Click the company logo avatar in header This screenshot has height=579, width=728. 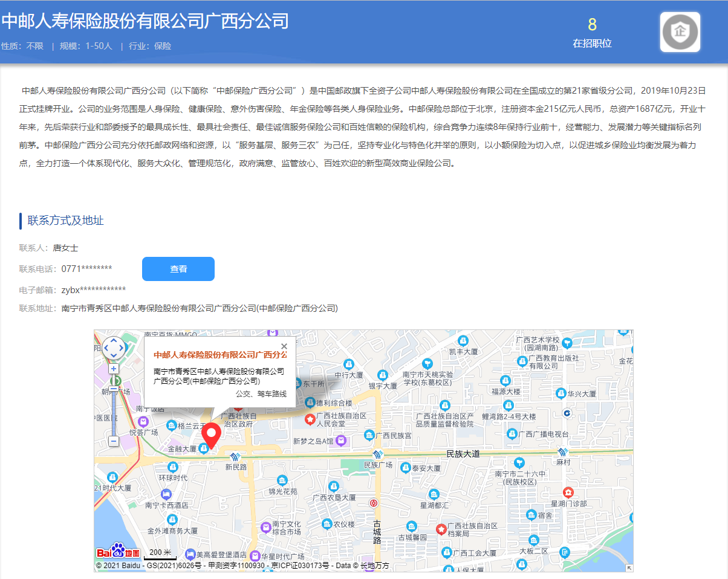point(680,31)
